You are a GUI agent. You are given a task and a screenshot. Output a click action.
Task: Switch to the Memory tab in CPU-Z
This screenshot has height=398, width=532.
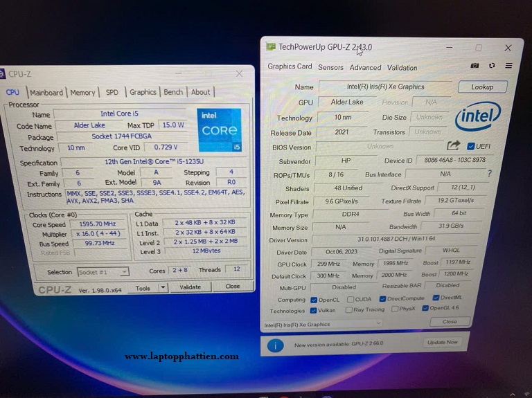point(82,93)
